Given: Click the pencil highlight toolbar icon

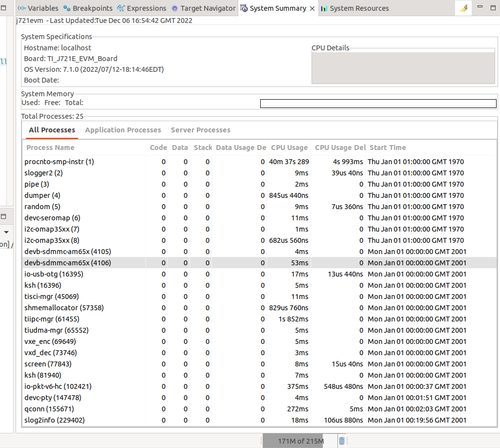Looking at the screenshot, I should [x=463, y=8].
